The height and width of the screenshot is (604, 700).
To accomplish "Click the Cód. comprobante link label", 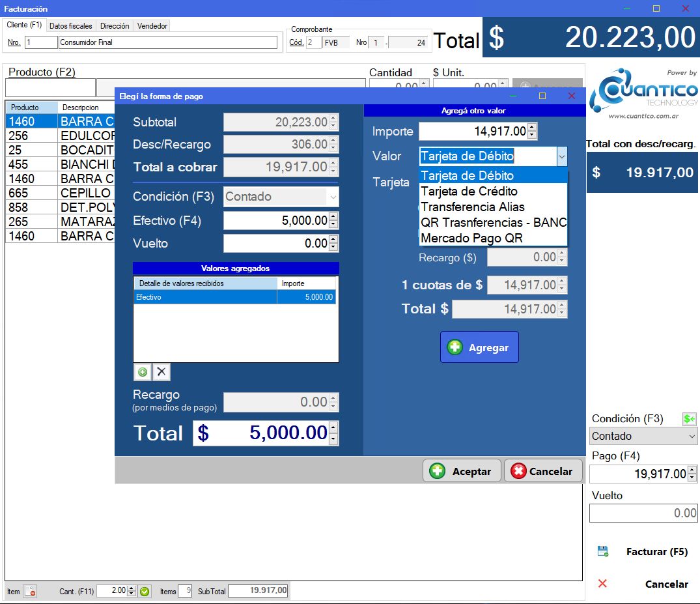I will 296,42.
